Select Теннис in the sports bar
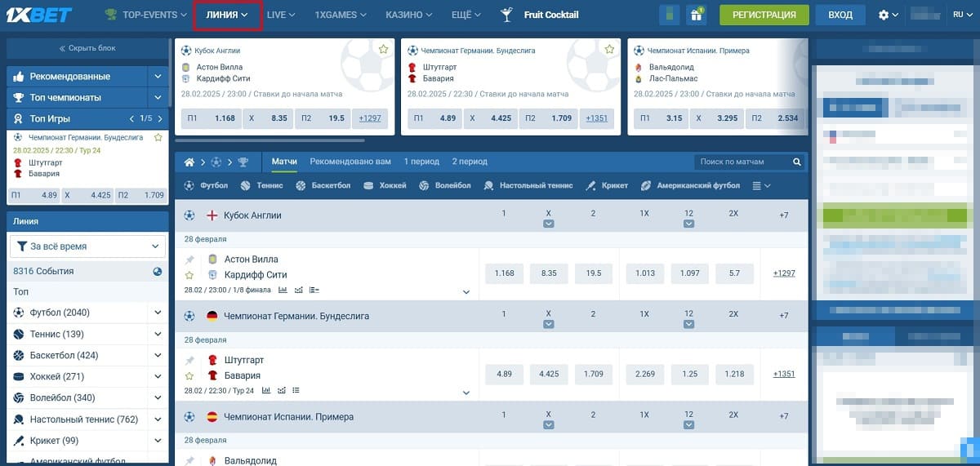Viewport: 980px width, 466px height. pos(261,186)
